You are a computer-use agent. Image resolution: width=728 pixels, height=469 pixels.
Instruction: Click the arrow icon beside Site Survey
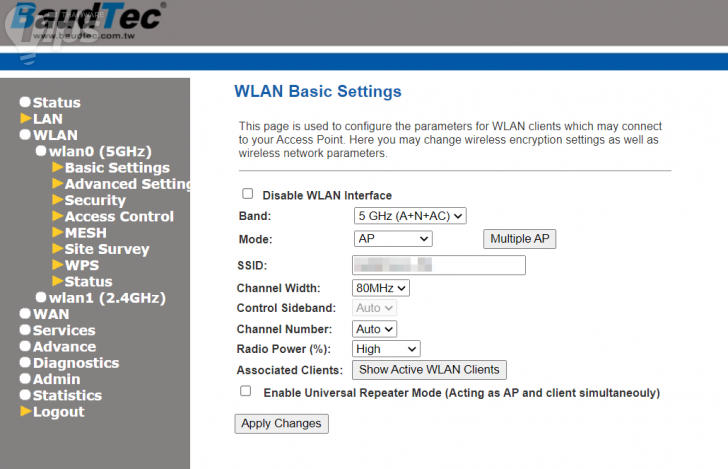pos(57,249)
